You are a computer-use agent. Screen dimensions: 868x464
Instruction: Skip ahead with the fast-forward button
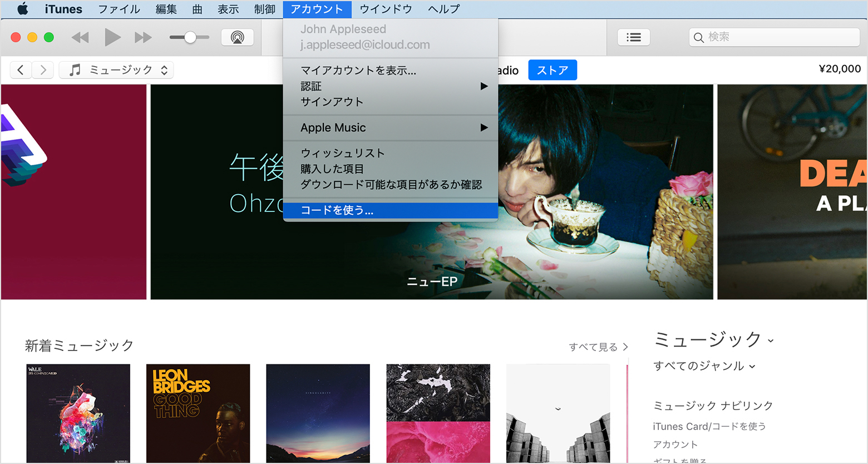click(143, 37)
